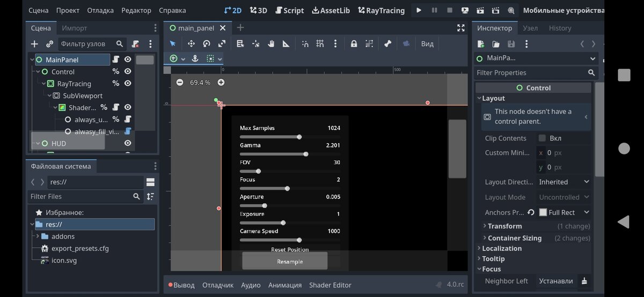Open the Anchors Preset Full Rect dropdown

click(563, 212)
